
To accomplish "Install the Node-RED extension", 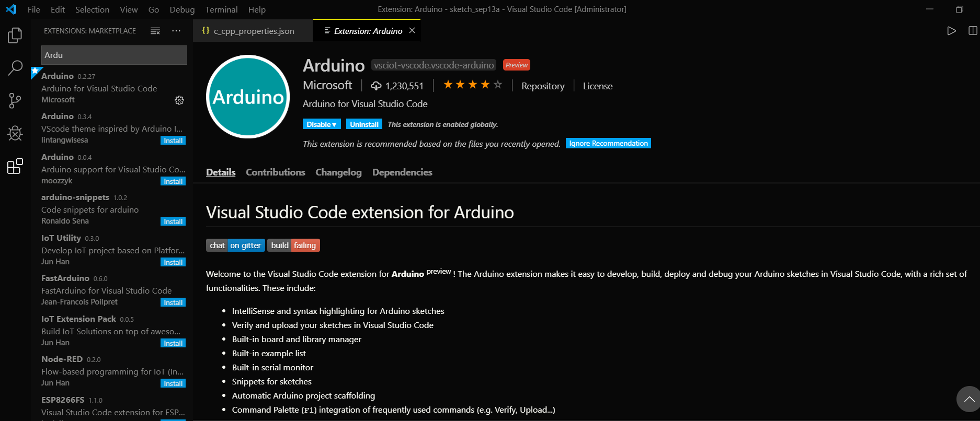I will click(x=173, y=383).
